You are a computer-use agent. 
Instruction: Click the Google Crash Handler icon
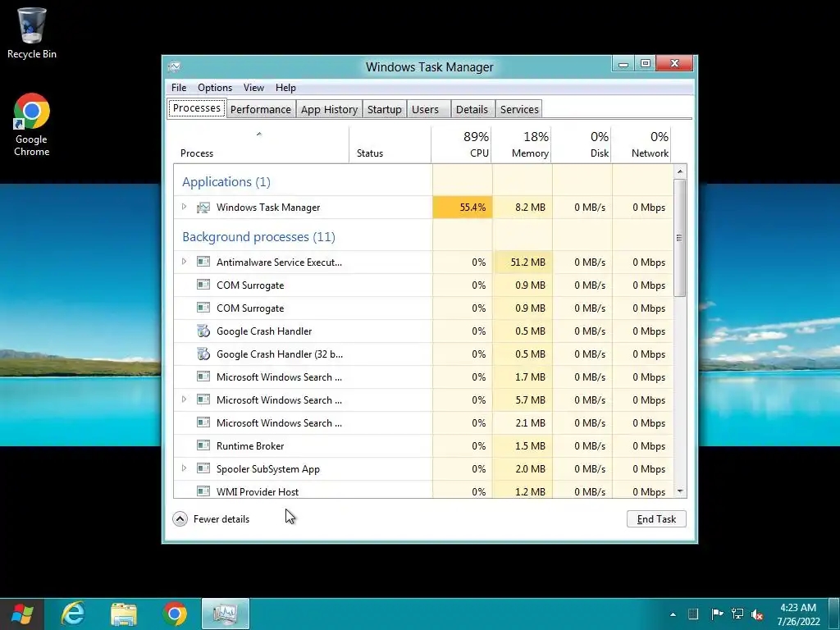(x=203, y=331)
